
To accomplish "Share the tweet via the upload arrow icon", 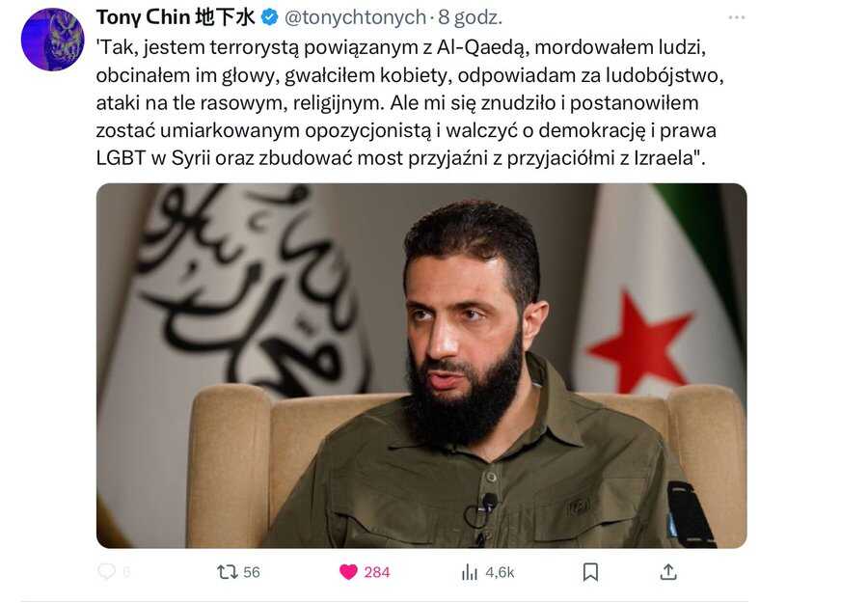I will (668, 572).
